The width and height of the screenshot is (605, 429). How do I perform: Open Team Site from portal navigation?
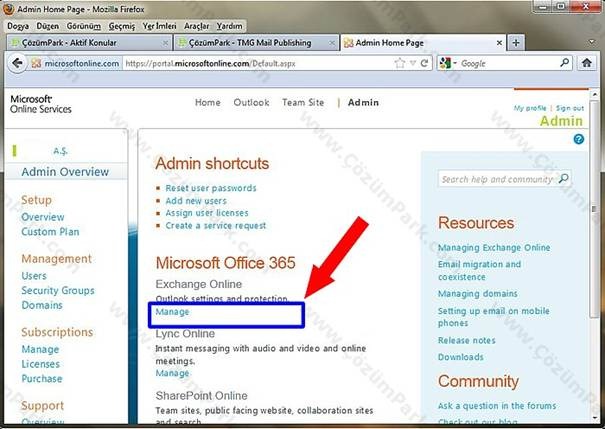303,103
